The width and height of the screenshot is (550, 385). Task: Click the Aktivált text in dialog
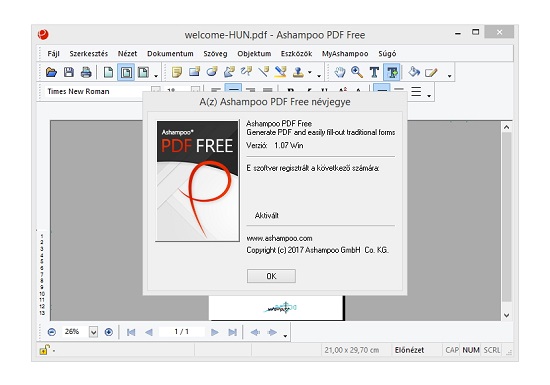pyautogui.click(x=267, y=216)
